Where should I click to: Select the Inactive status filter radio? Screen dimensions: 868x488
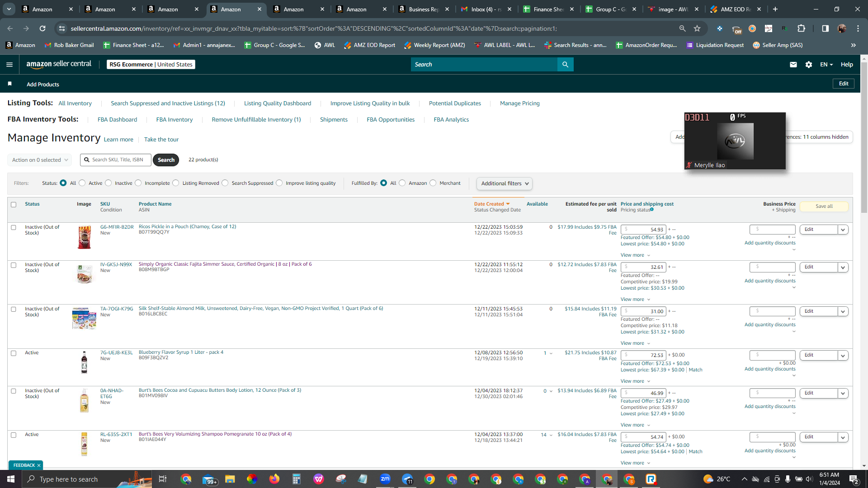pos(108,183)
